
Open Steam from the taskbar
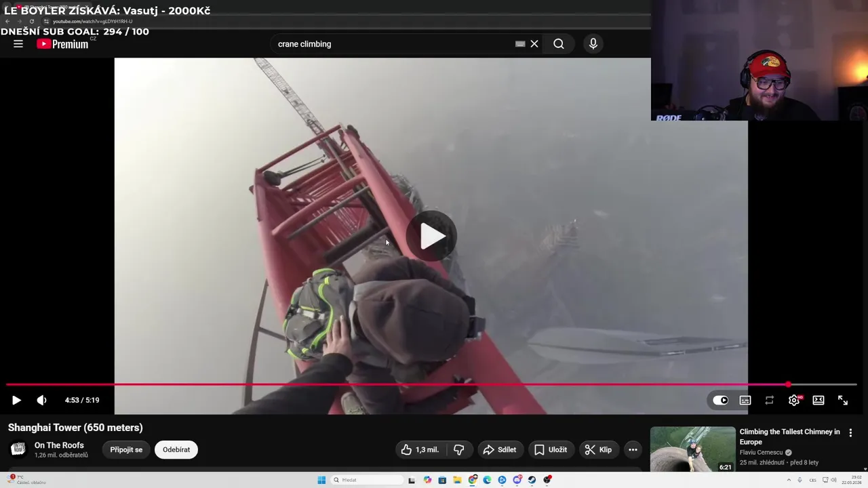(x=532, y=480)
